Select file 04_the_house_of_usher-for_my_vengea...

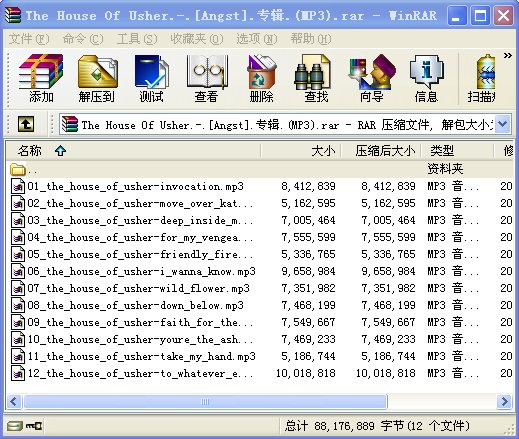259,237
